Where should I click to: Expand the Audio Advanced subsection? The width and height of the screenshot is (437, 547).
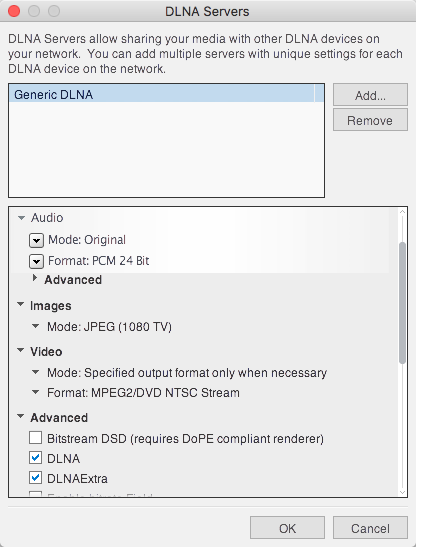[35, 278]
